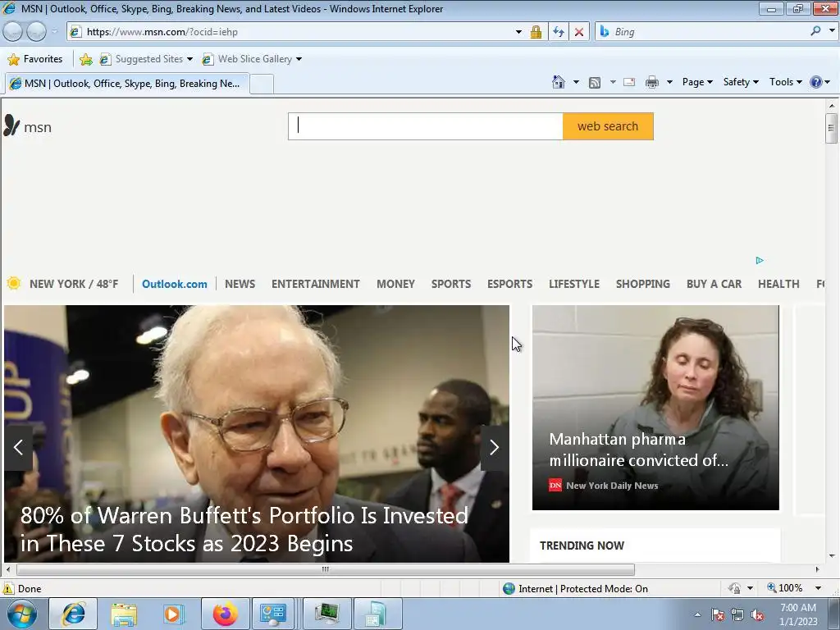Image resolution: width=840 pixels, height=630 pixels.
Task: Click the security lock icon in address bar
Action: [x=536, y=32]
